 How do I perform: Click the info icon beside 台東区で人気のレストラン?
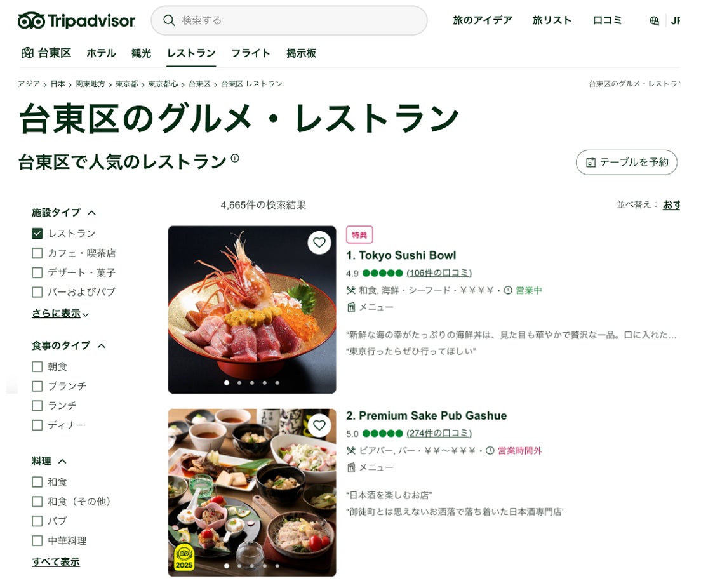235,158
